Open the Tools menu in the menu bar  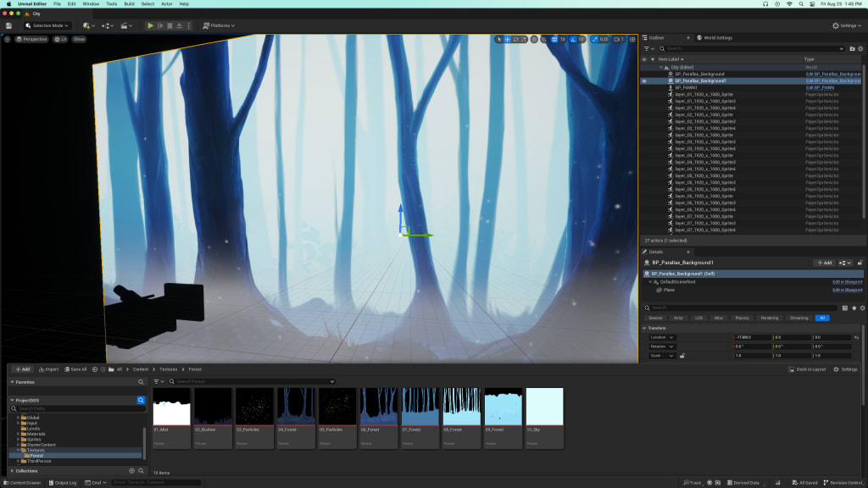pyautogui.click(x=110, y=5)
